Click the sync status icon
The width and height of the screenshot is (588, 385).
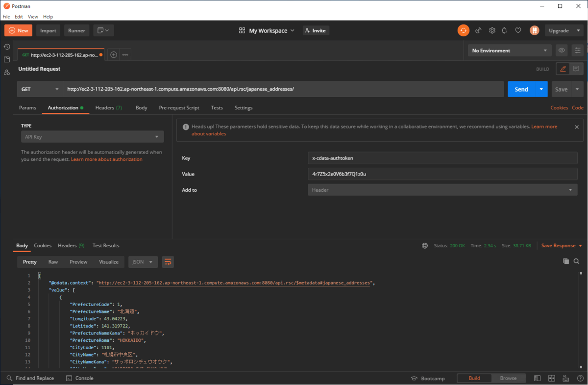[x=463, y=30]
